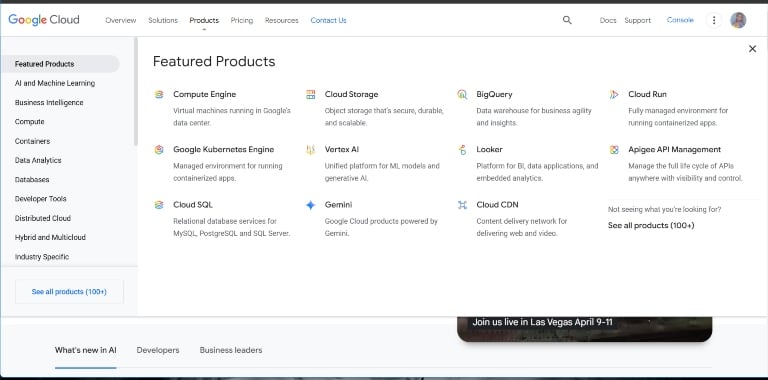768x380 pixels.
Task: Open the Support link
Action: tap(637, 20)
